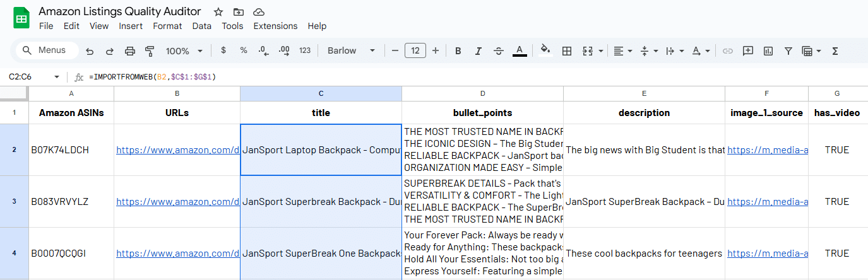This screenshot has width=868, height=280.
Task: Open the 100% zoom dropdown
Action: pos(184,51)
